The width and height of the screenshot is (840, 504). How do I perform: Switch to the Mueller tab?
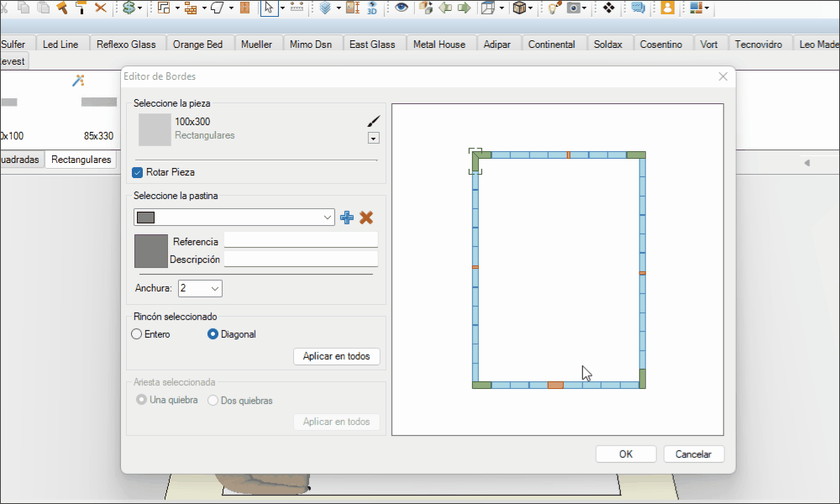(256, 45)
